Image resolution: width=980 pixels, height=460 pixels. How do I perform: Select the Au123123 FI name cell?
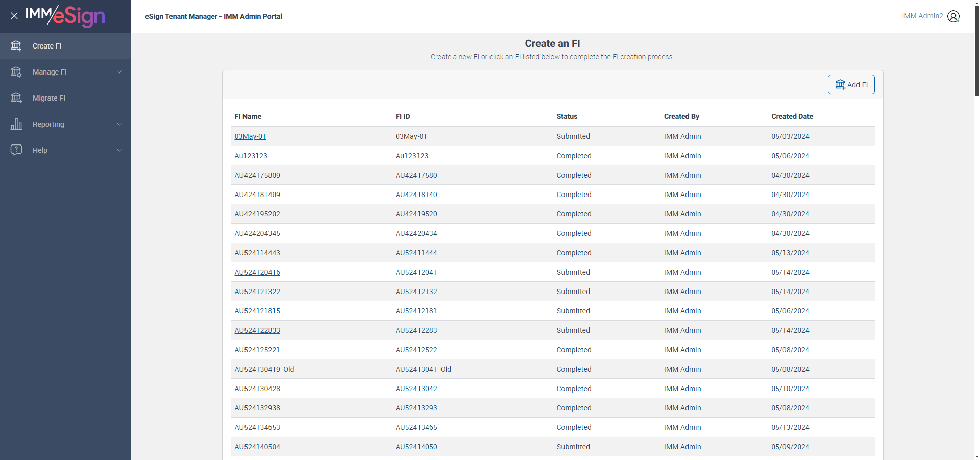[251, 156]
